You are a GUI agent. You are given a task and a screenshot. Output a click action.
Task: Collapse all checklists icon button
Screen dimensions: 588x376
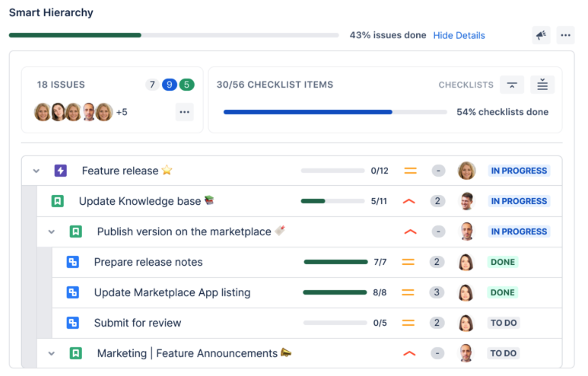pyautogui.click(x=512, y=85)
